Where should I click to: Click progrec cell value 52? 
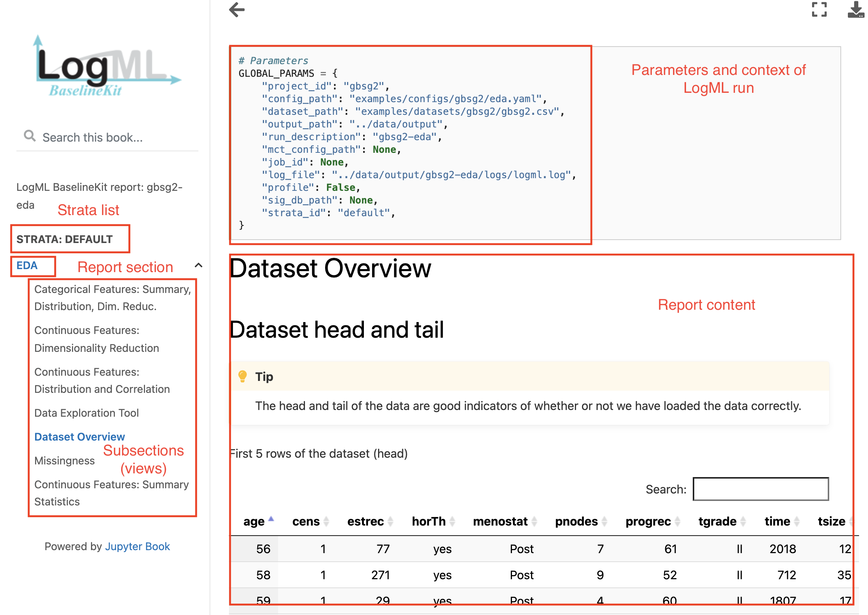[x=670, y=575]
